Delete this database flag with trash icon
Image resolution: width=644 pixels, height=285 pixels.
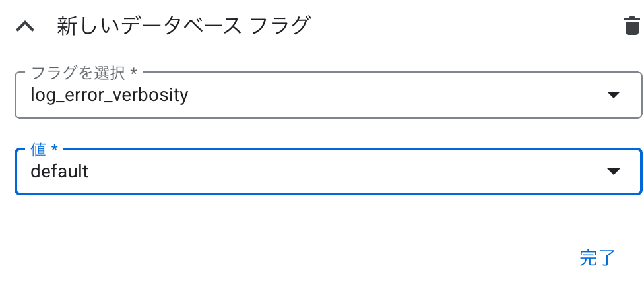tap(631, 26)
